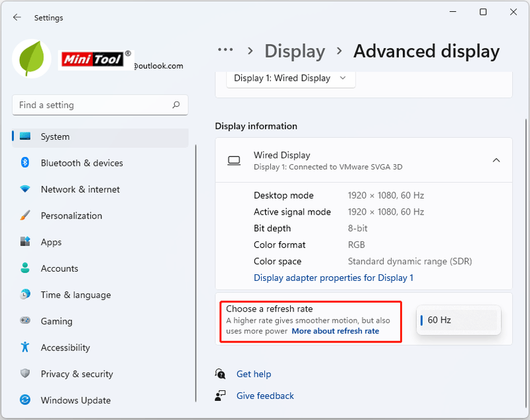Click the back arrow icon
Image resolution: width=530 pixels, height=420 pixels.
[17, 18]
